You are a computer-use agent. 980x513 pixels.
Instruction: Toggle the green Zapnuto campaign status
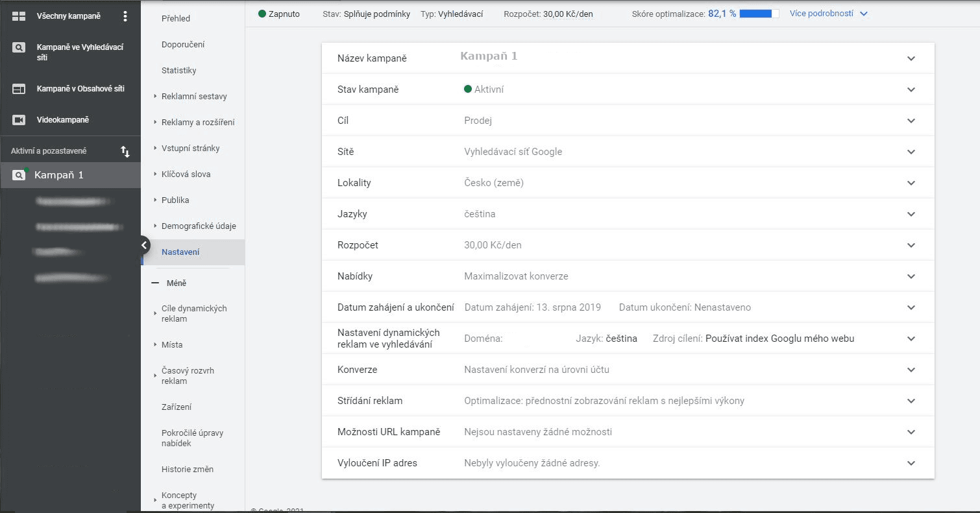click(x=279, y=14)
